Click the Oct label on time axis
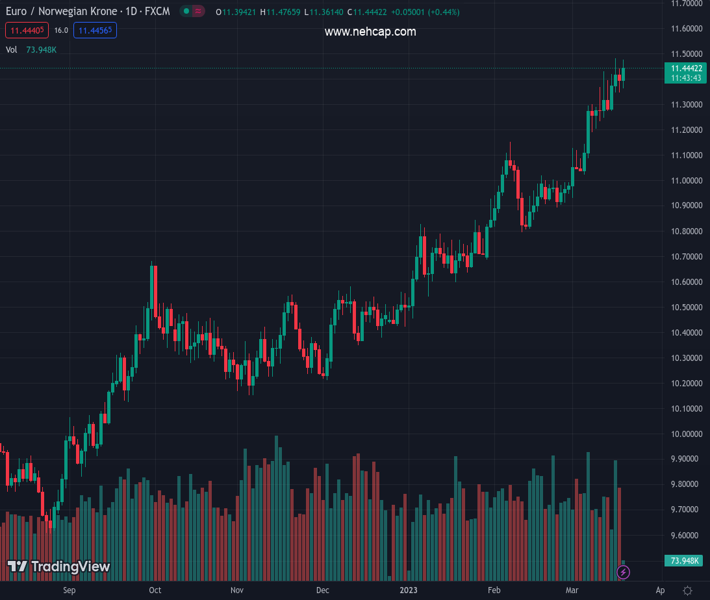Viewport: 710px width, 600px height. click(x=154, y=591)
